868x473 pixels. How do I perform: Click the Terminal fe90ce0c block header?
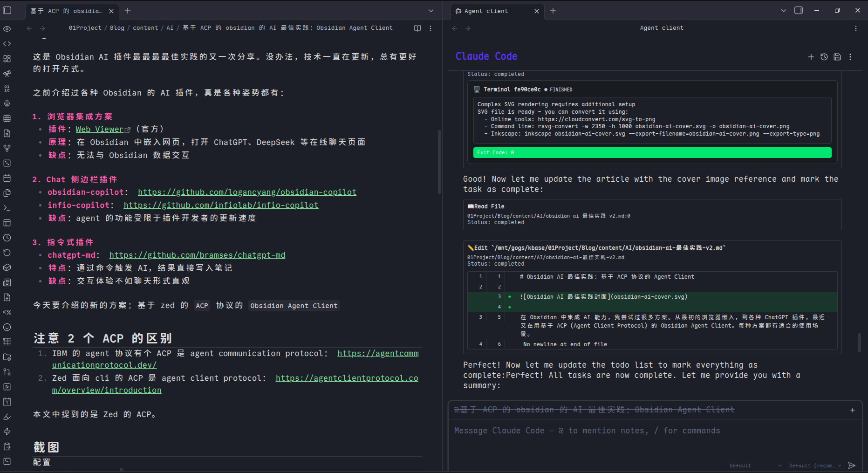coord(523,89)
